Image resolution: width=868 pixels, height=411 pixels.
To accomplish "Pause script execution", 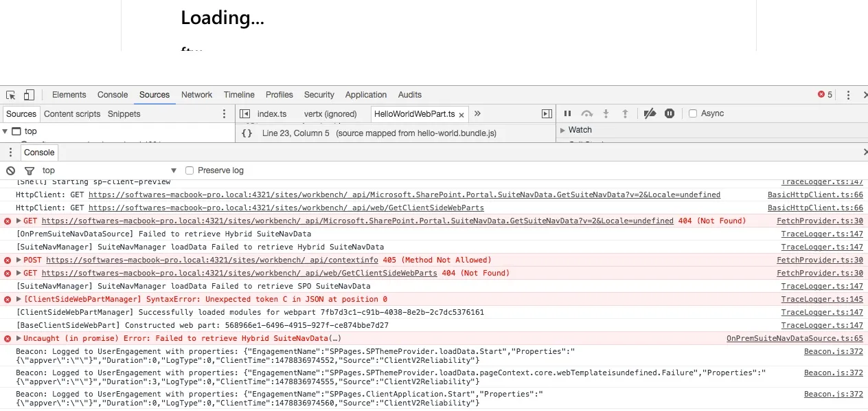I will pos(567,113).
